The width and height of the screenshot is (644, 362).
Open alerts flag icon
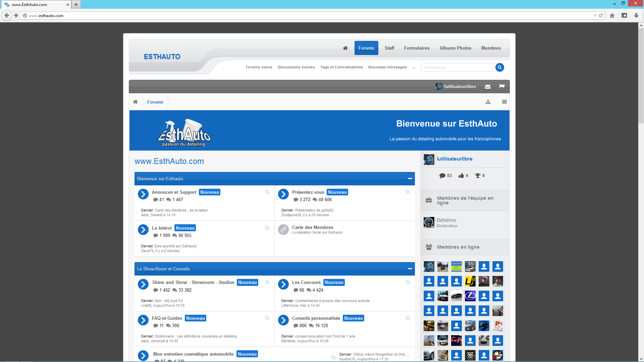tap(502, 86)
